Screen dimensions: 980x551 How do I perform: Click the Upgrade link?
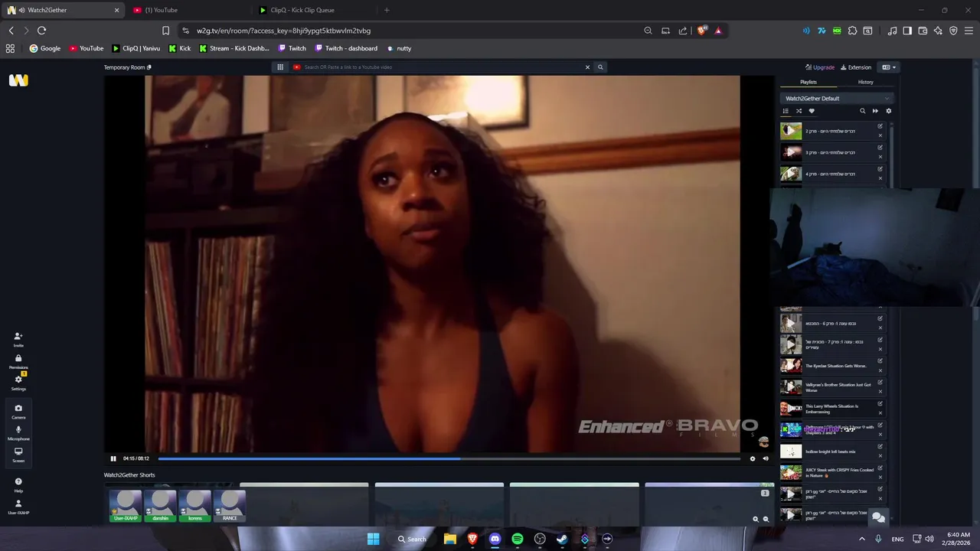[x=820, y=67]
